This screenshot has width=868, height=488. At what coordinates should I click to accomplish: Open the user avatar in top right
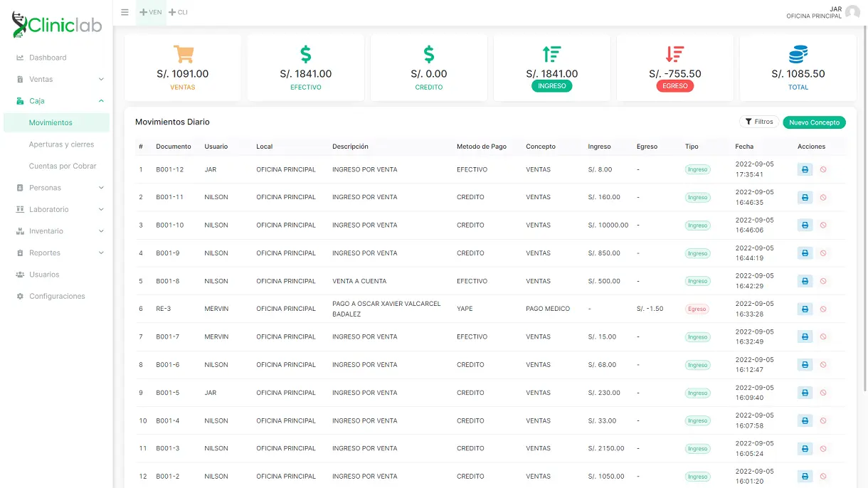[x=852, y=12]
